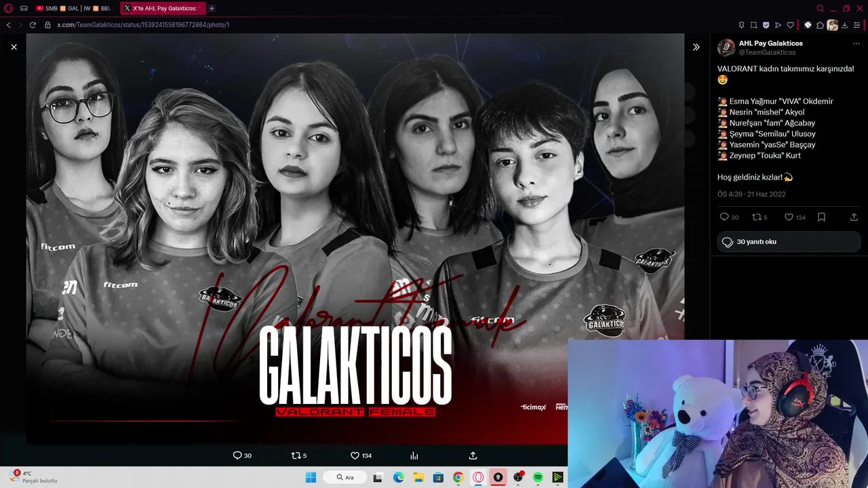868x488 pixels.
Task: Open a new browser tab
Action: [212, 8]
